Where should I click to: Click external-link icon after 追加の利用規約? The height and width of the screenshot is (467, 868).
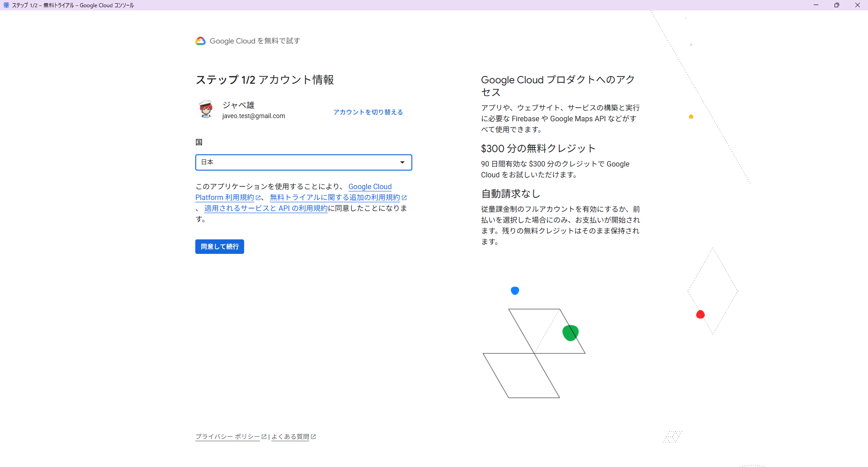point(404,198)
